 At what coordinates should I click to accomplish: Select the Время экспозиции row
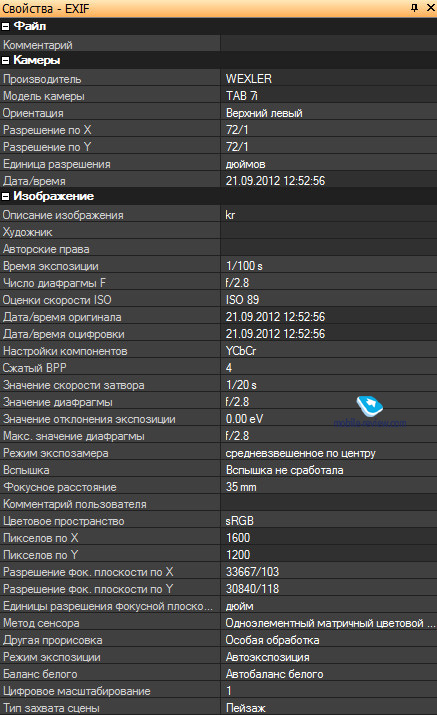click(x=218, y=266)
